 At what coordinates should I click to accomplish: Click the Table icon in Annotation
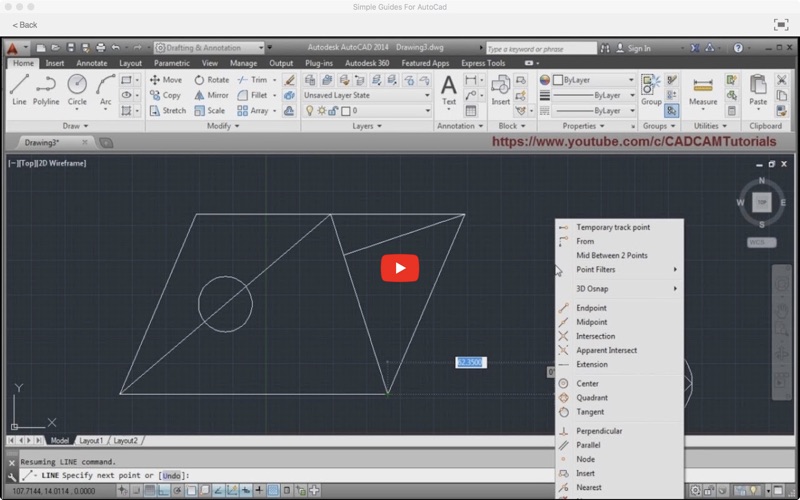click(470, 111)
